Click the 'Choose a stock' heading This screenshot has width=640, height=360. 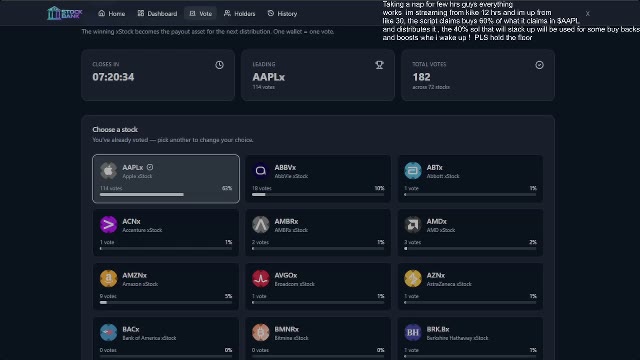115,129
